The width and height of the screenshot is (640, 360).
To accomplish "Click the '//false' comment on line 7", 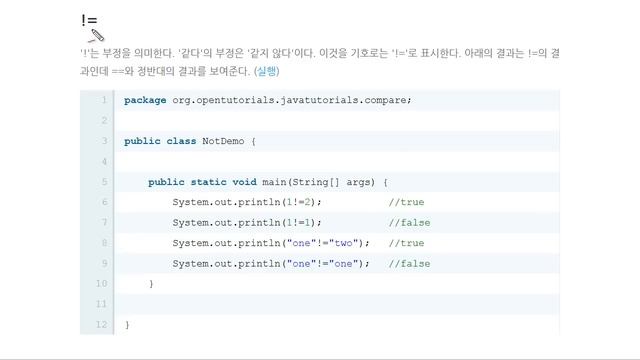I will pyautogui.click(x=409, y=223).
